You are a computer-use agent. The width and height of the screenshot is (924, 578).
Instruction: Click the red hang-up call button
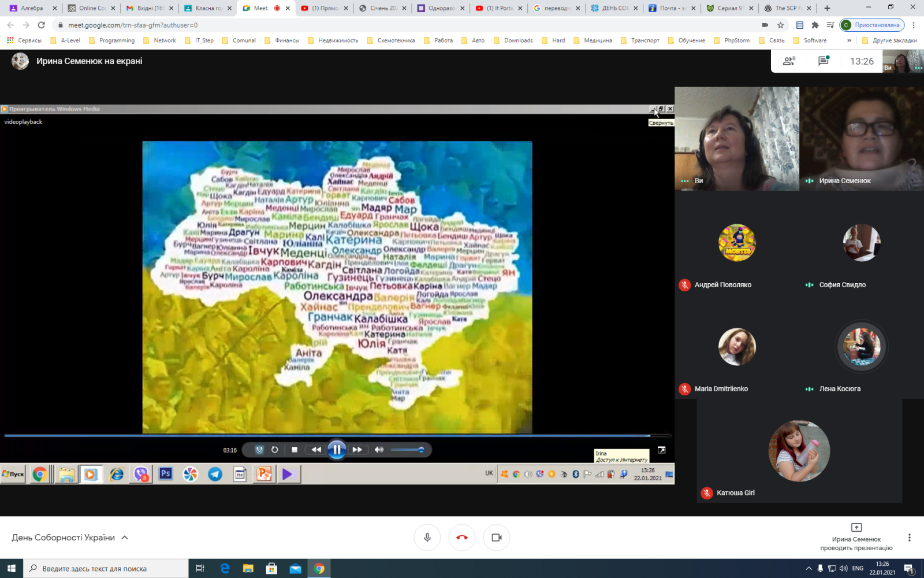[462, 538]
